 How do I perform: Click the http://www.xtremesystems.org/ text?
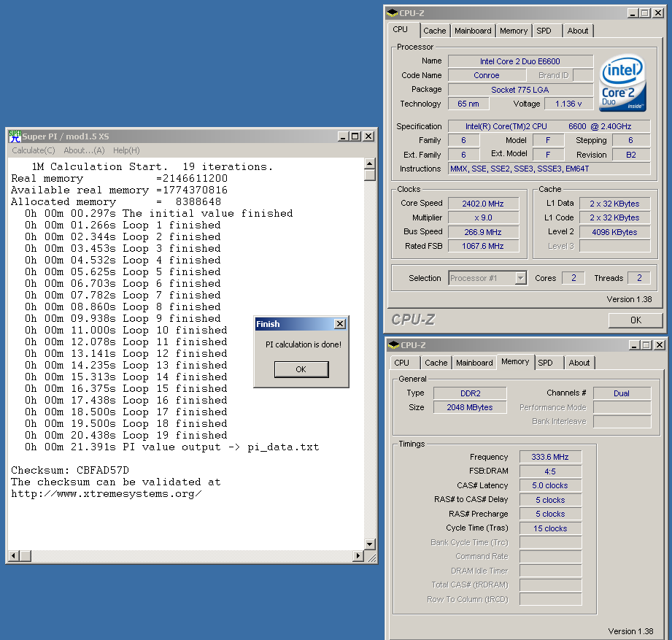(x=107, y=494)
